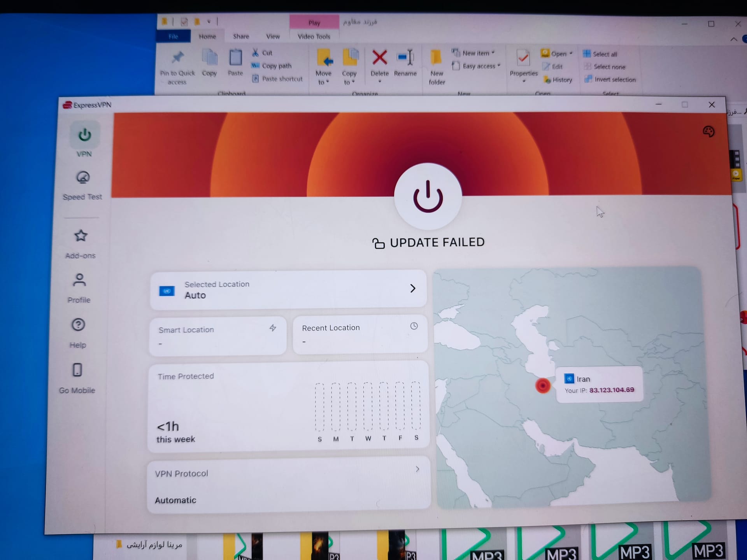Viewport: 747px width, 560px height.
Task: Open the File tab in File Explorer
Action: [174, 37]
